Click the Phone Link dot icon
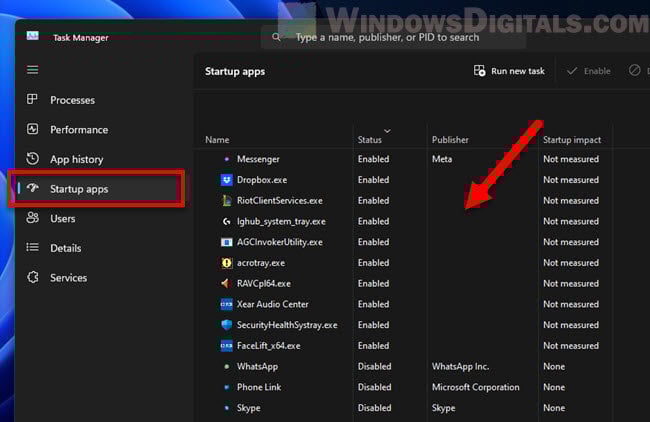Screen dimensions: 650x422 226,387
